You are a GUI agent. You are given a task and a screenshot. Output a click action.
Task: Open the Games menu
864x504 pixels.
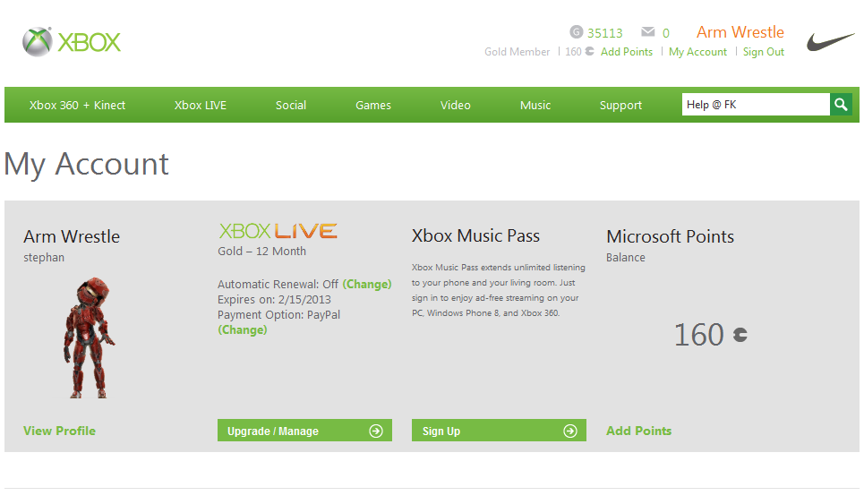[373, 105]
